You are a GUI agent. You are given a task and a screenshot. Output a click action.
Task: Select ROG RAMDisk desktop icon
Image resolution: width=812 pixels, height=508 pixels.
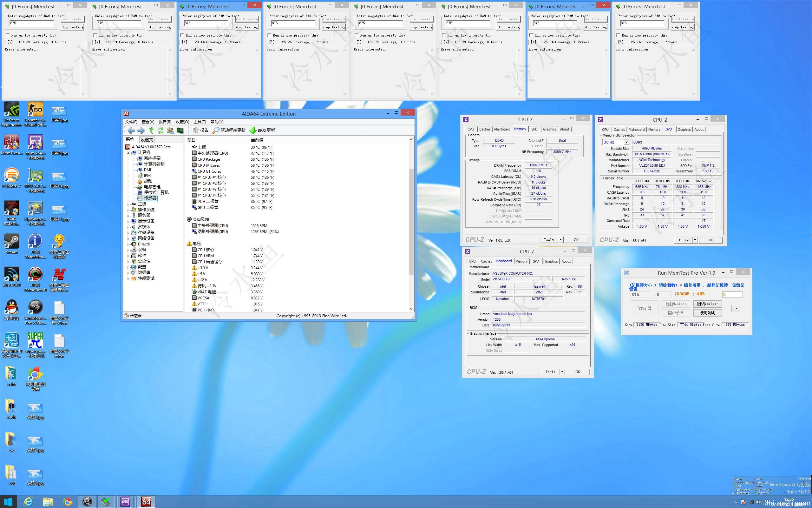[11, 213]
